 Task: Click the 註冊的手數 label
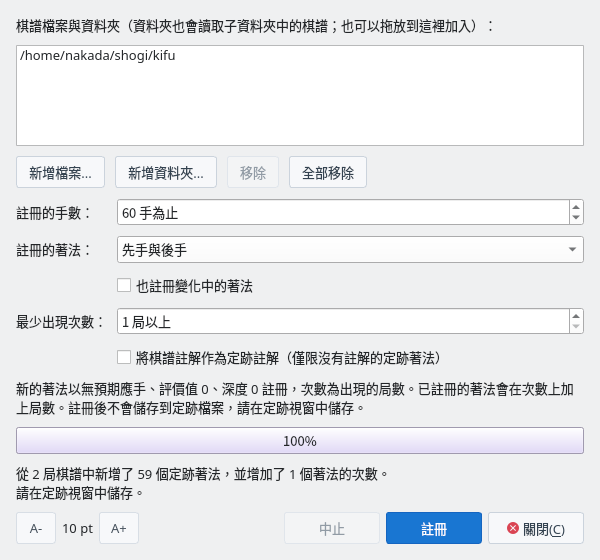click(54, 213)
